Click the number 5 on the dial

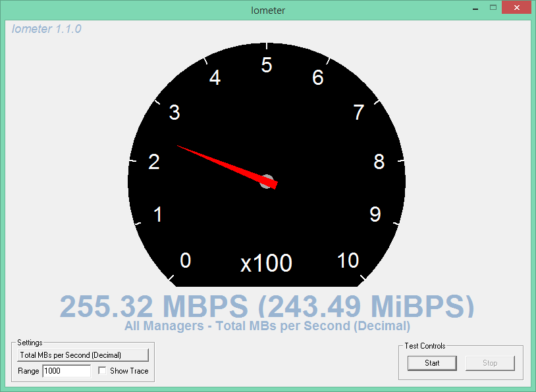[267, 65]
